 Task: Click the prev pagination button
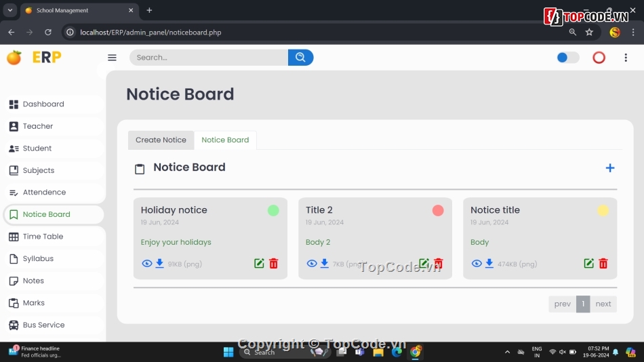click(562, 304)
